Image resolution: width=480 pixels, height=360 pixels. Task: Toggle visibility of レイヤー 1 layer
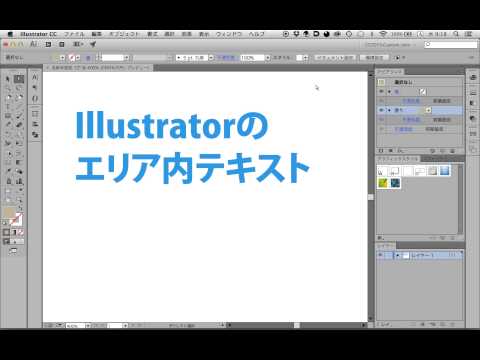[380, 255]
